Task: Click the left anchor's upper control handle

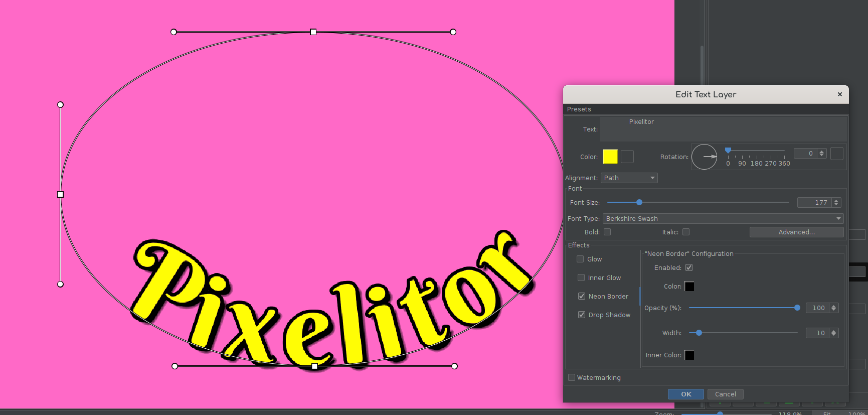Action: [61, 105]
